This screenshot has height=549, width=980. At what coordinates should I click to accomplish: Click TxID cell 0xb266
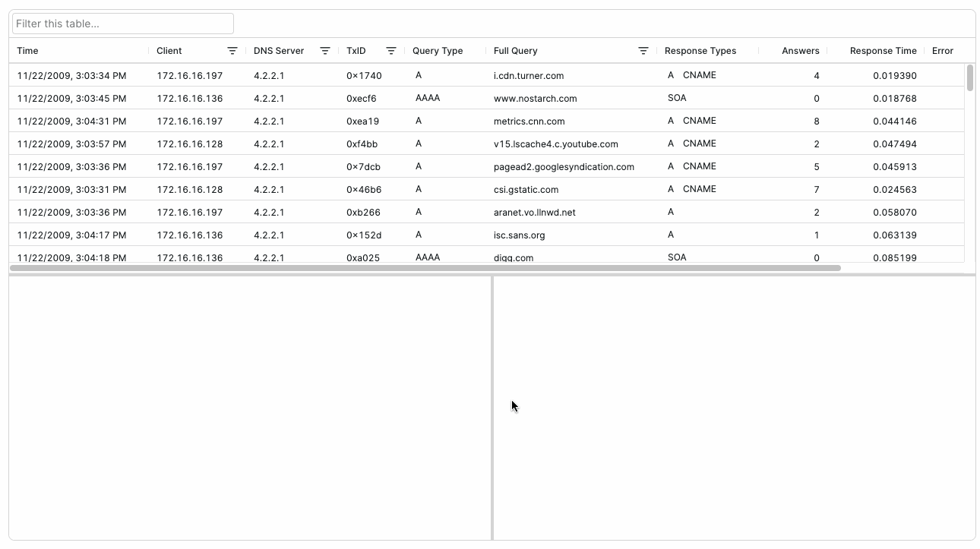pos(363,213)
